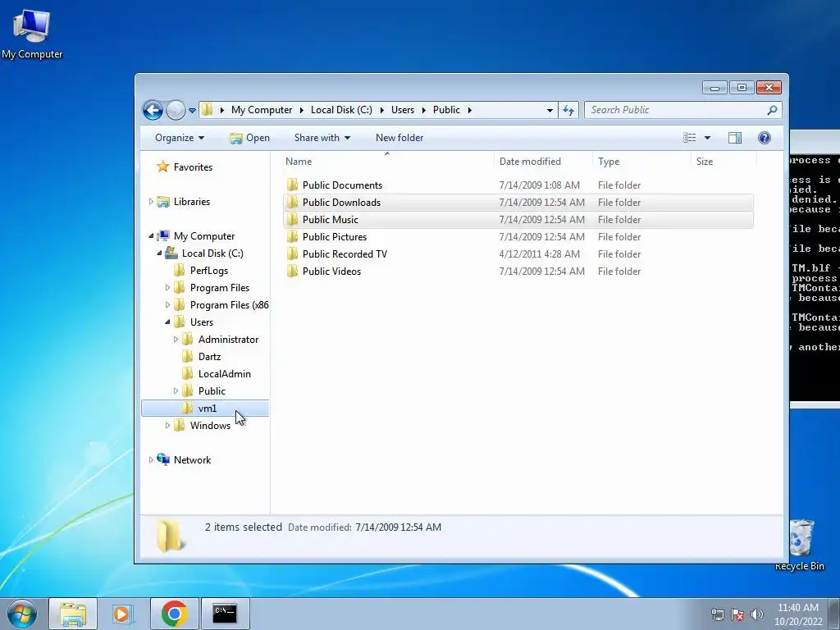Click the Windows Explorer taskbar icon

(73, 614)
